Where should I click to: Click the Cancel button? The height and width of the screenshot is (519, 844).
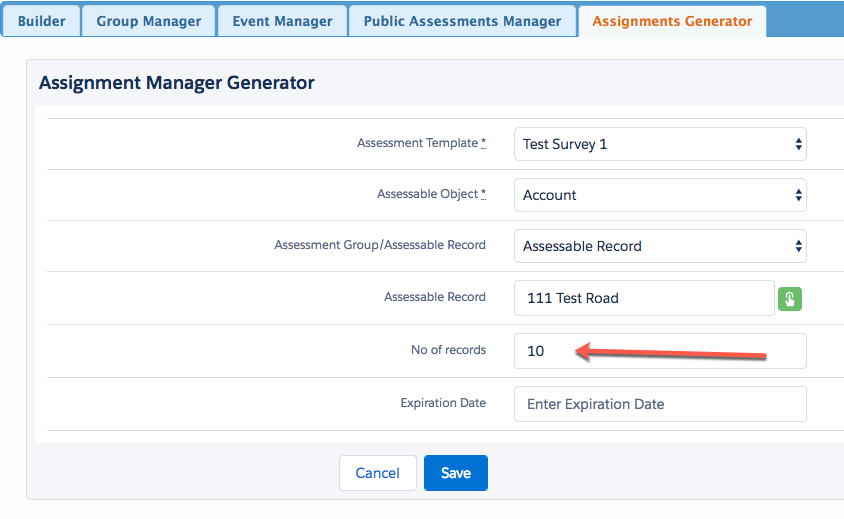click(378, 473)
